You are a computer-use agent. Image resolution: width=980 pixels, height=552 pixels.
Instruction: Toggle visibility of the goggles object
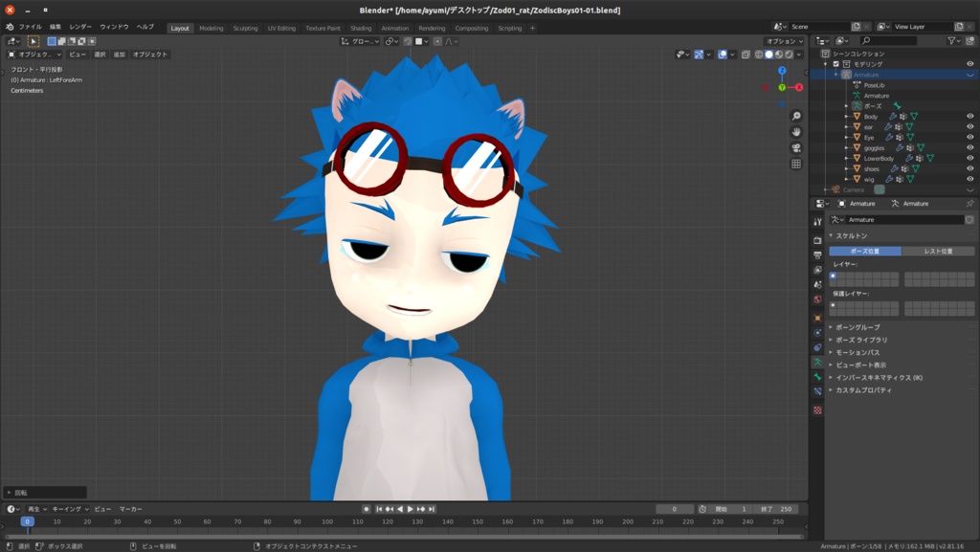971,147
